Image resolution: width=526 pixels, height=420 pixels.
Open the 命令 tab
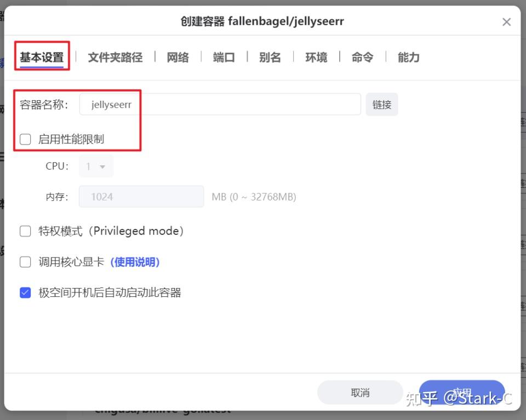(362, 56)
